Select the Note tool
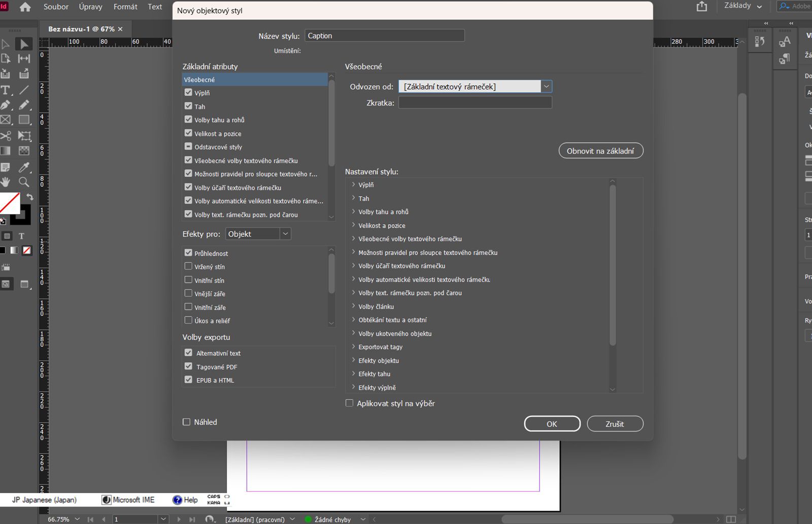The width and height of the screenshot is (812, 524). 6,167
